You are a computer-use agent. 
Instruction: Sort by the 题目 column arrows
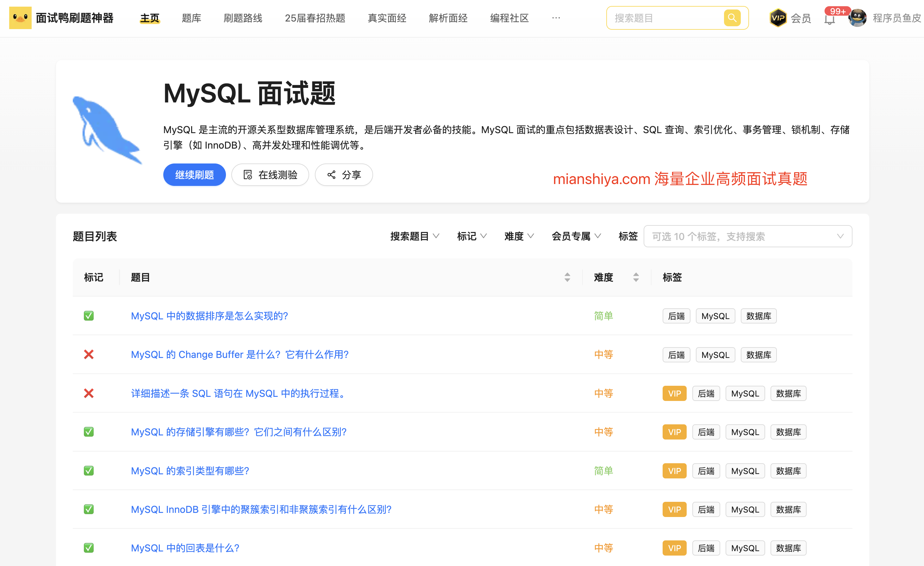pos(567,277)
